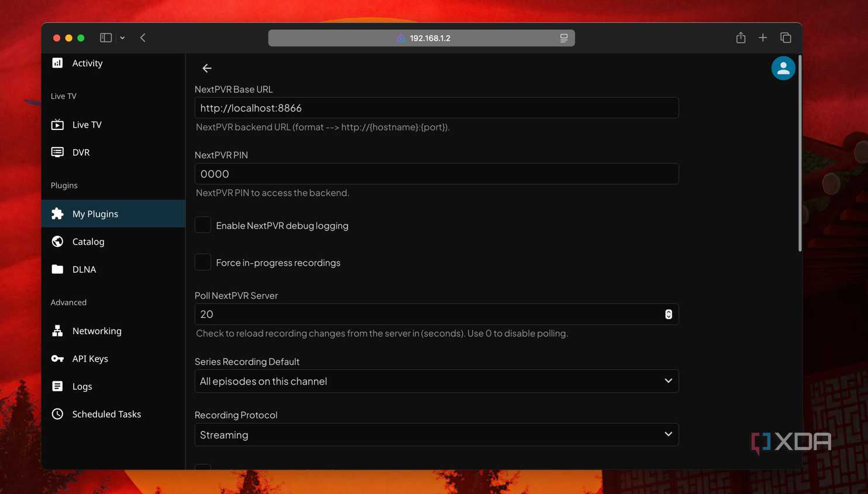Click the 192.168.1.2 address bar
The height and width of the screenshot is (494, 868).
(421, 38)
